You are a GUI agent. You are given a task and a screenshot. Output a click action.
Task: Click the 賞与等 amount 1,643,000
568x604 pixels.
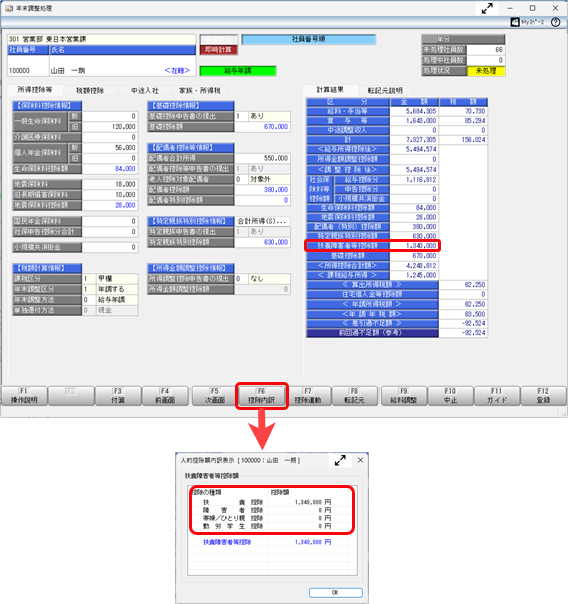(x=414, y=121)
